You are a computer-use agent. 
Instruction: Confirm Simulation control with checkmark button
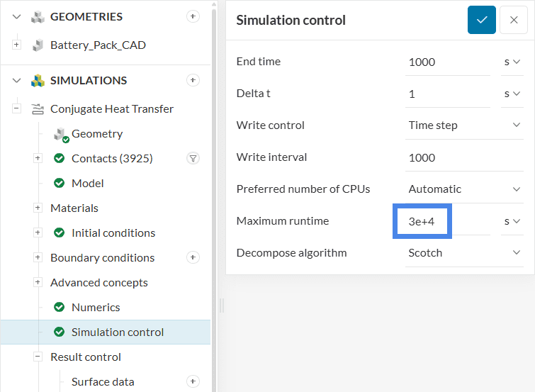pyautogui.click(x=482, y=20)
